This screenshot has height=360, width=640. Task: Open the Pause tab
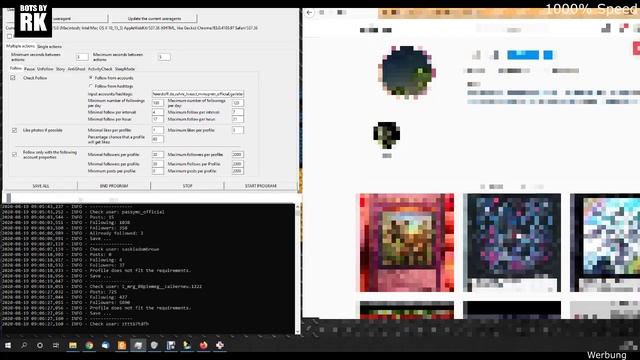[29, 69]
